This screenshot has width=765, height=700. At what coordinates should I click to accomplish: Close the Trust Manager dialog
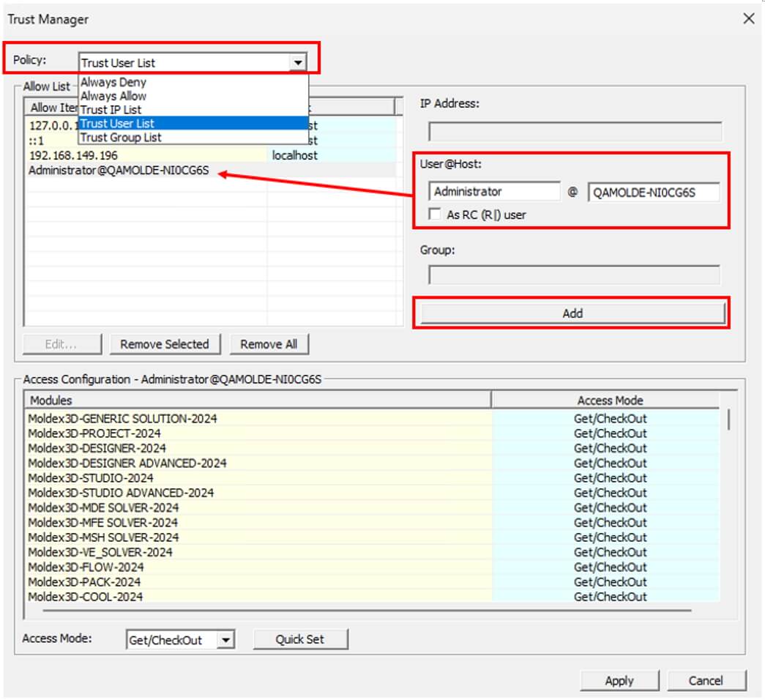click(x=748, y=19)
